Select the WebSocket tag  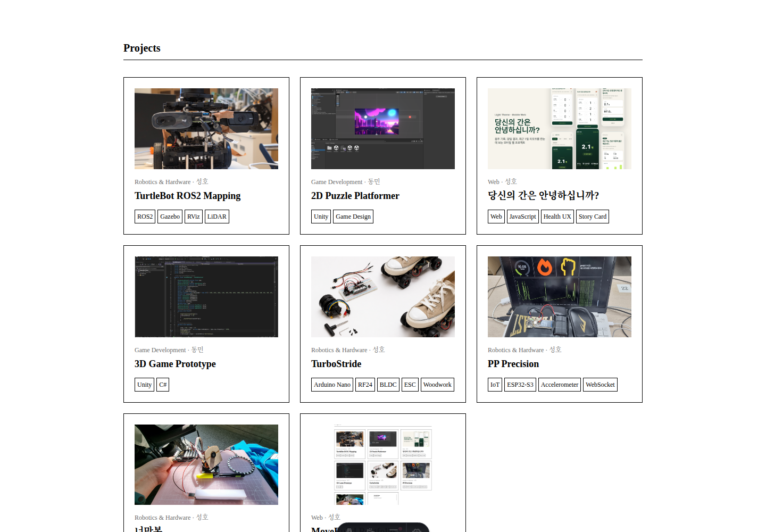[600, 385]
